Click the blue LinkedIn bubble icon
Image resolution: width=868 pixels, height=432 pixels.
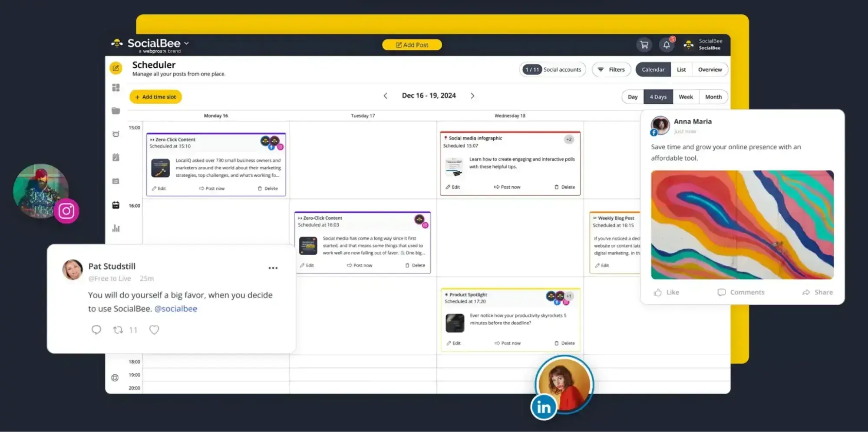click(x=543, y=407)
